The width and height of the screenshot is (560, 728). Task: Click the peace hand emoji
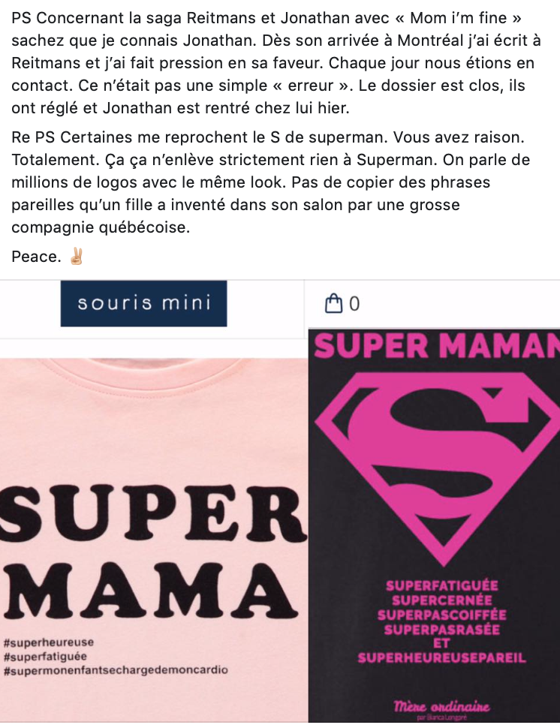pyautogui.click(x=76, y=256)
